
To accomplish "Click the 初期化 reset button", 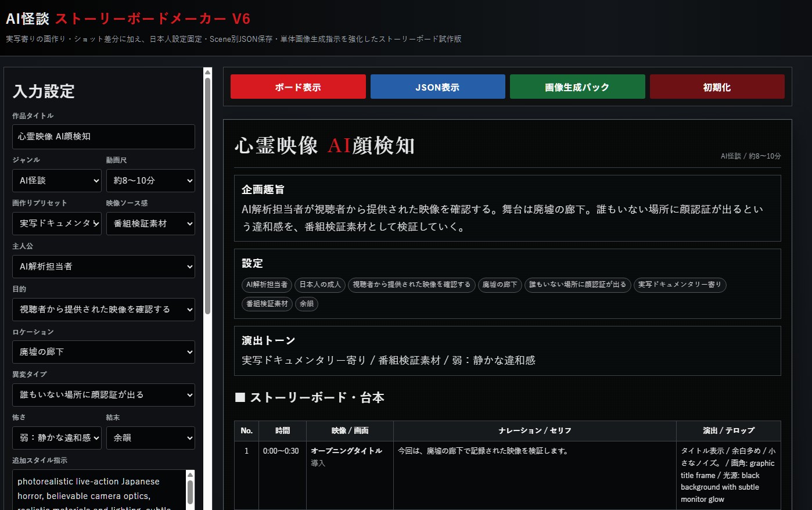I will coord(717,87).
